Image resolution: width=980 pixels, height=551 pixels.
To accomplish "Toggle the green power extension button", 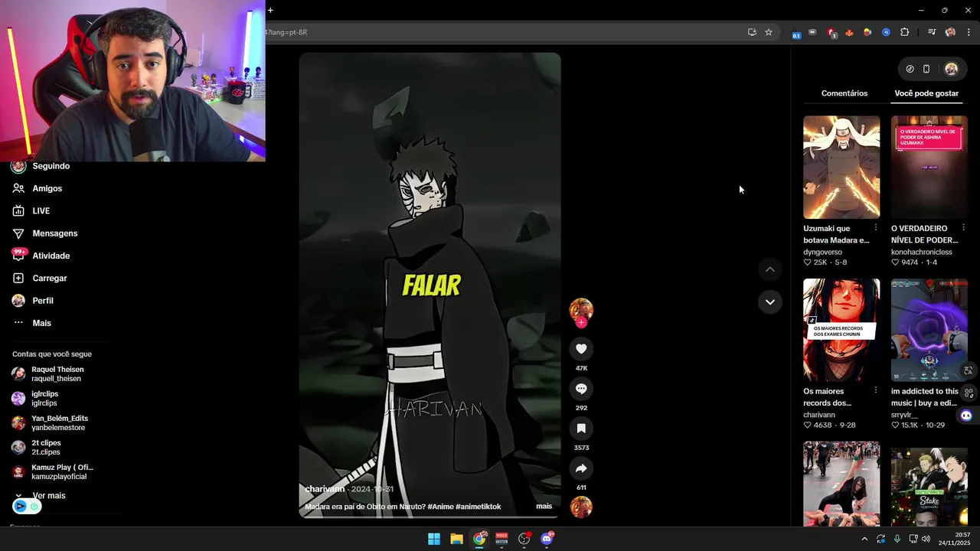I will coord(34,506).
